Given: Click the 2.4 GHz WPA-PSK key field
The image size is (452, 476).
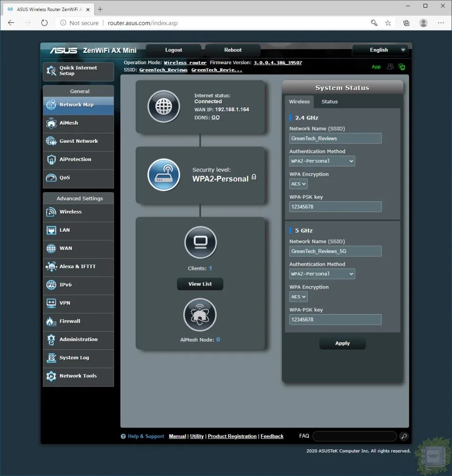Looking at the screenshot, I should (335, 207).
